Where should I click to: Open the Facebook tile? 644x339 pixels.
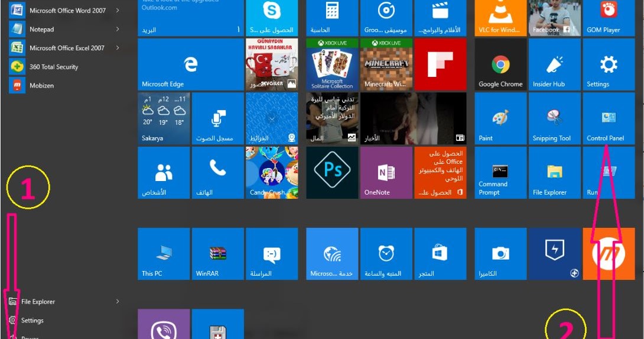coord(555,18)
